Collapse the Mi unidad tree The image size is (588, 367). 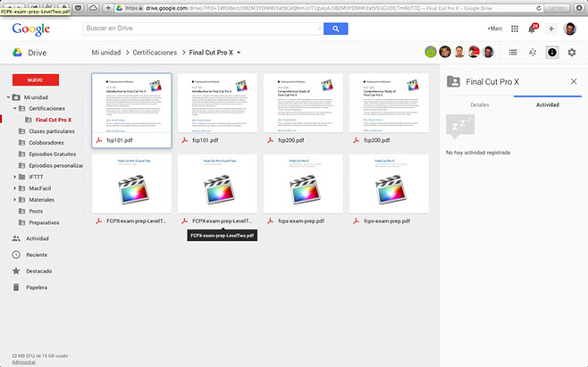(7, 96)
